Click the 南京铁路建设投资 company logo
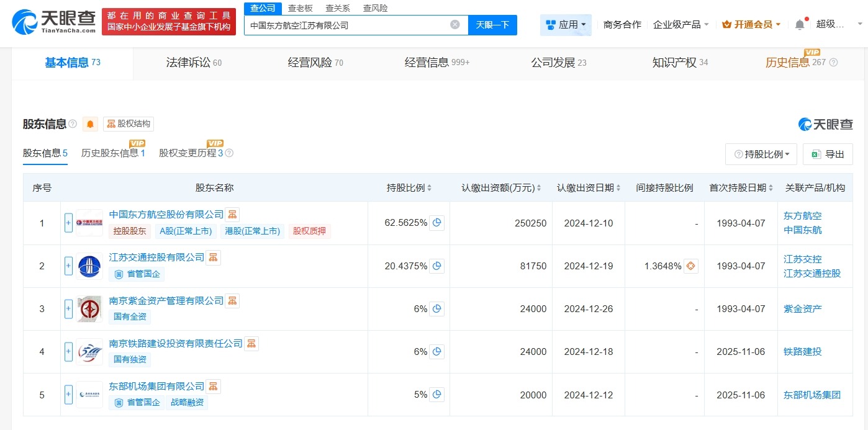The width and height of the screenshot is (868, 430). [89, 352]
